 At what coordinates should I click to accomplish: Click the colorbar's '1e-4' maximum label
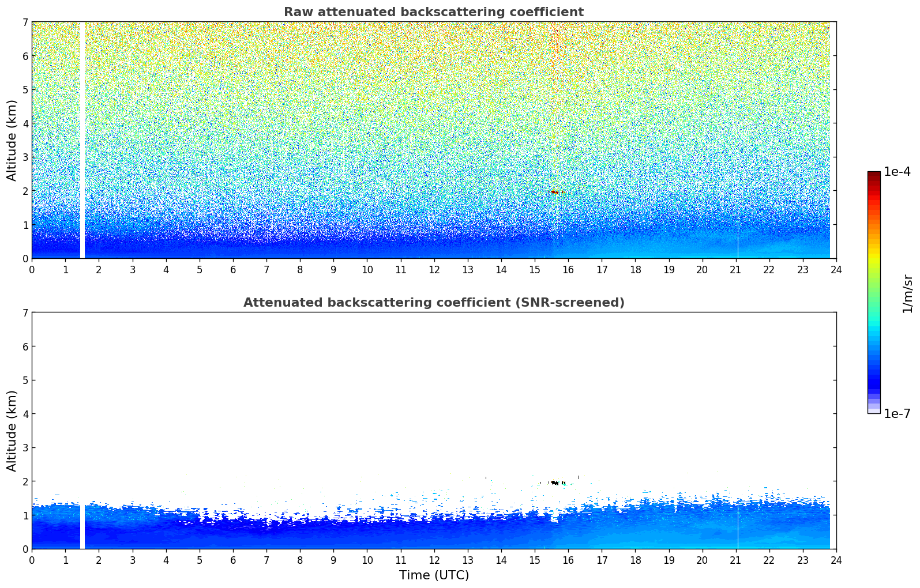[897, 172]
